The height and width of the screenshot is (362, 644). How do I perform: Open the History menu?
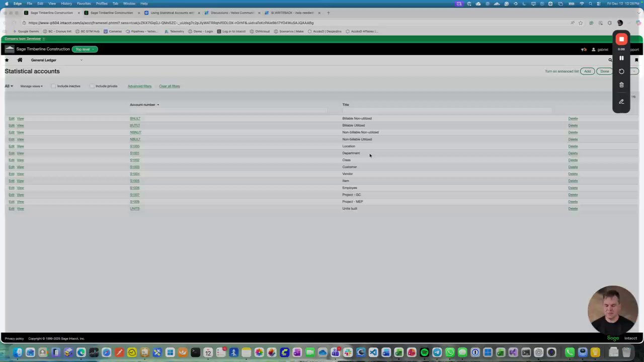(x=66, y=4)
